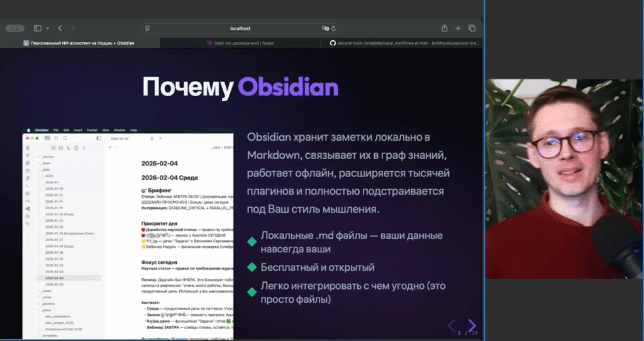Create a new folder in Obsidian explorer

(61, 148)
